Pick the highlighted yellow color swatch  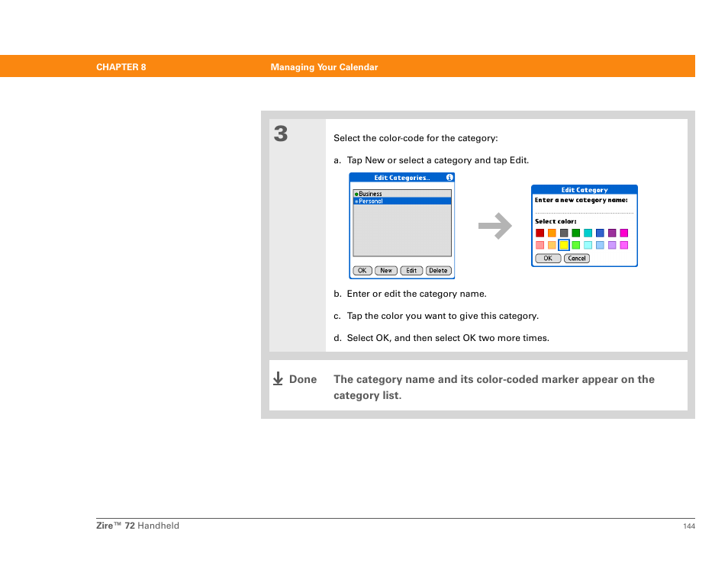pyautogui.click(x=564, y=245)
